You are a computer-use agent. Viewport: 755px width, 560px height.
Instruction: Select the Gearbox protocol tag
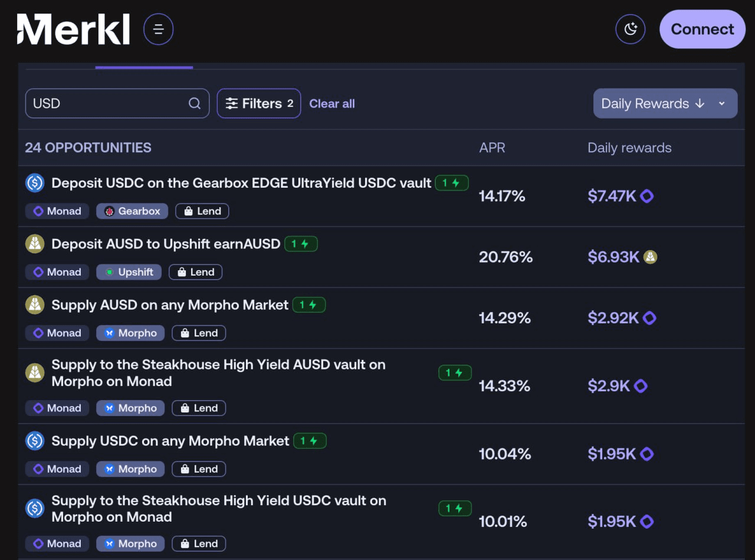click(x=132, y=211)
